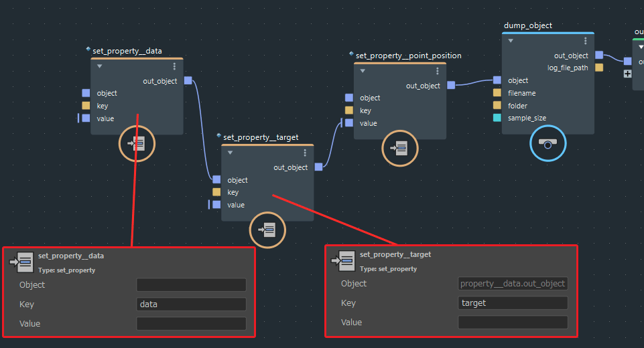
Task: Click empty Object field in set_property__data panel
Action: [x=191, y=285]
